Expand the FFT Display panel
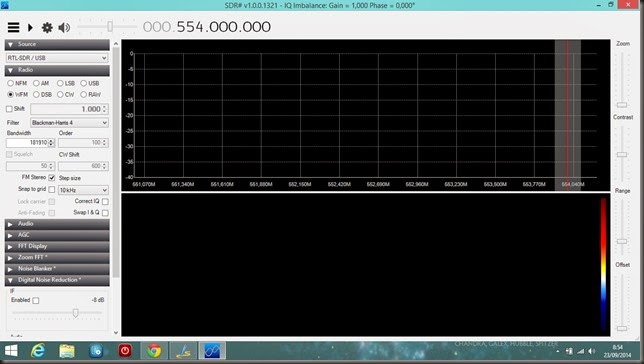Image resolution: width=644 pixels, height=364 pixels. 57,247
